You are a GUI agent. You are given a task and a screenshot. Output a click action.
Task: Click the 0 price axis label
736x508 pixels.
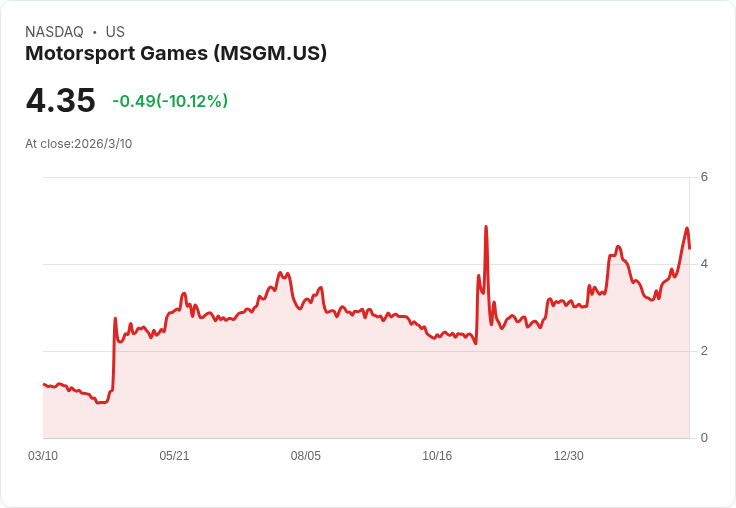[704, 438]
